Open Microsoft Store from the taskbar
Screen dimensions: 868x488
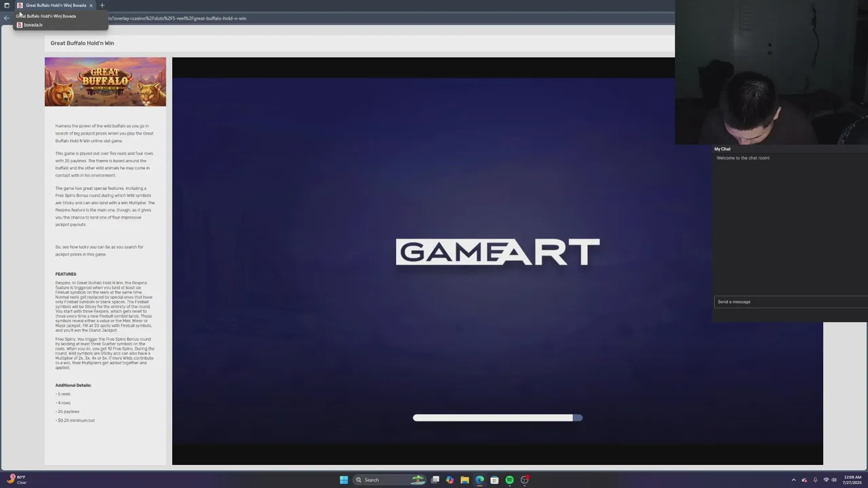point(494,480)
